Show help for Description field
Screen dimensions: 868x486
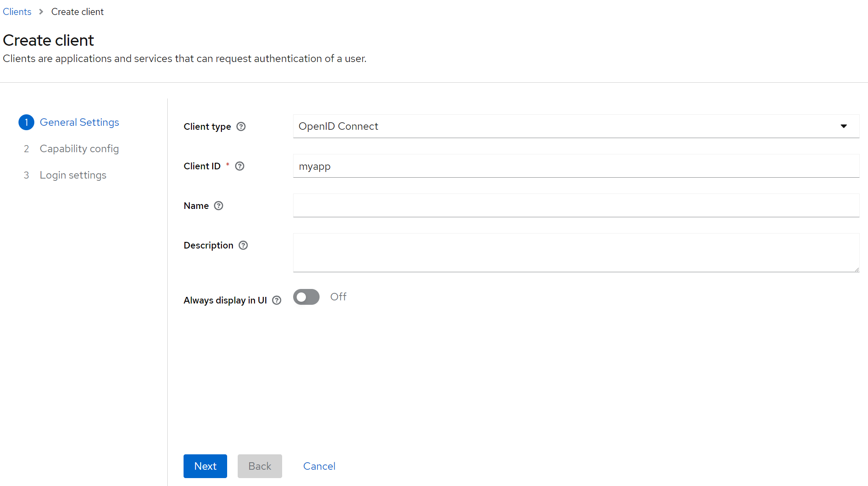243,245
